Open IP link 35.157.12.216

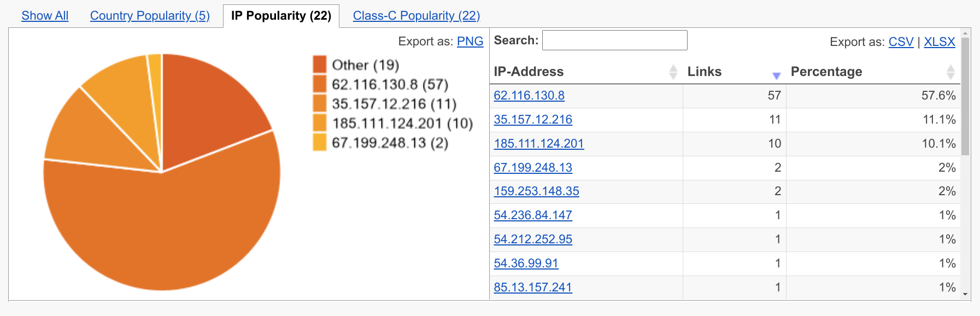(x=533, y=119)
